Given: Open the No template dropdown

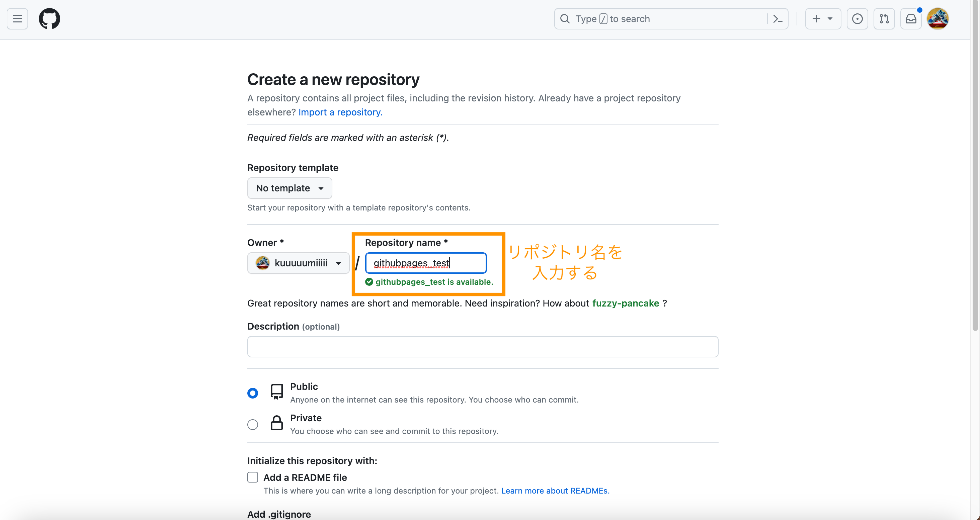Looking at the screenshot, I should click(x=290, y=188).
